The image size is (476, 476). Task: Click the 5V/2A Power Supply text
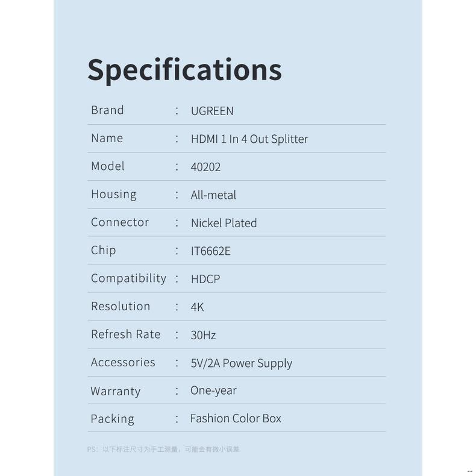241,363
